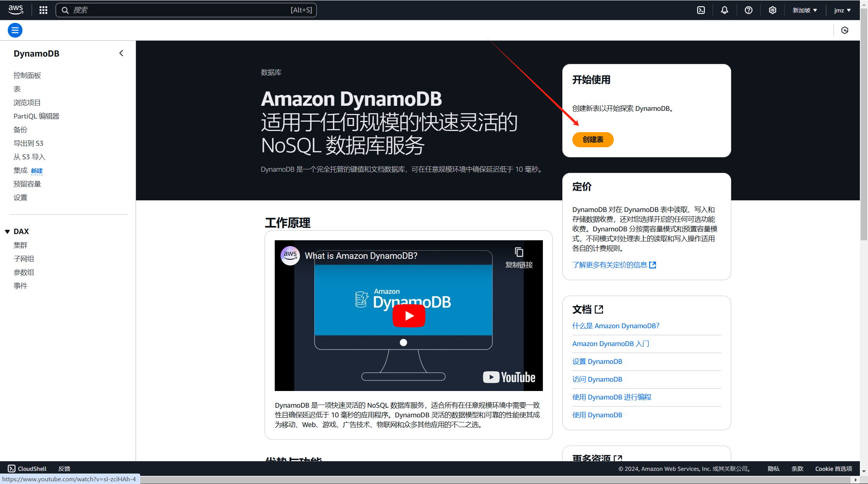
Task: Open 设置 DynamoDB documentation link
Action: (597, 361)
